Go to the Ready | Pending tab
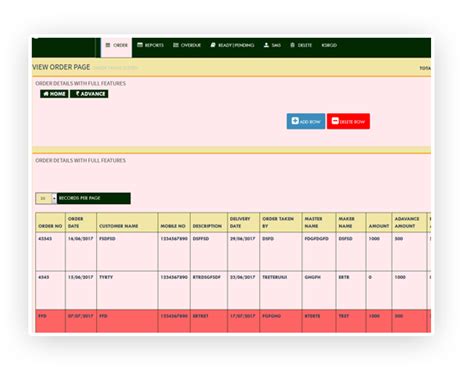The height and width of the screenshot is (367, 474). [x=232, y=45]
